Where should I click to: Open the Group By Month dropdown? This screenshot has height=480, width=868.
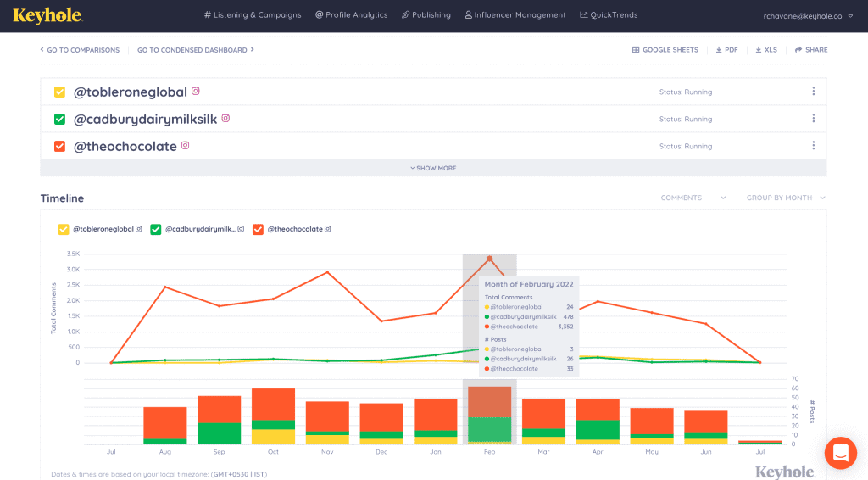786,198
